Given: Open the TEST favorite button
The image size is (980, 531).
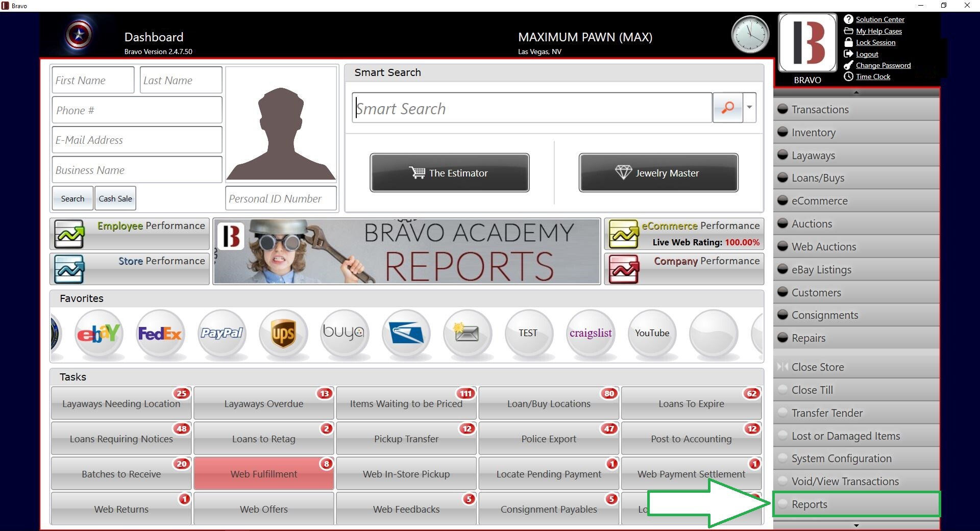Looking at the screenshot, I should [x=529, y=334].
